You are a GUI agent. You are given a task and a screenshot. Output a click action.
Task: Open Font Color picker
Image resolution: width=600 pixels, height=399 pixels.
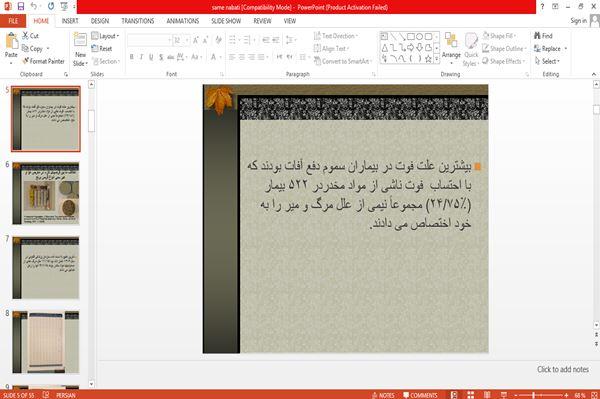[214, 57]
